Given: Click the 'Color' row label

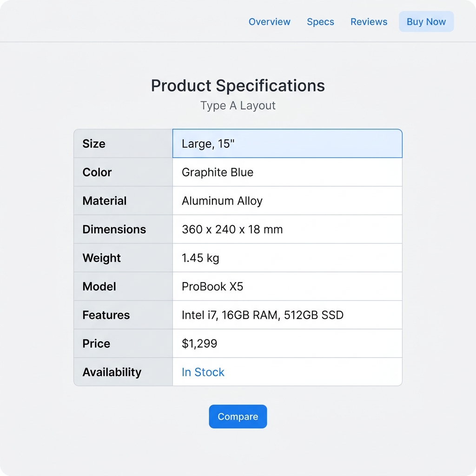Looking at the screenshot, I should (x=97, y=172).
